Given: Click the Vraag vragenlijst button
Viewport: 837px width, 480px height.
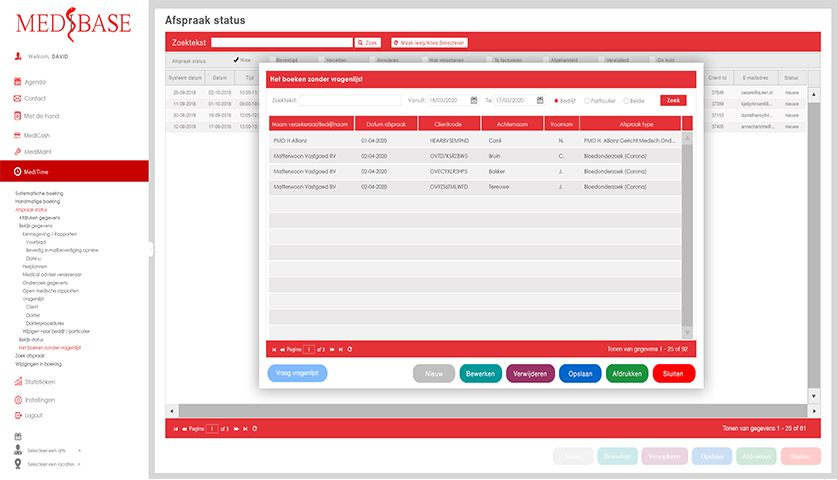Looking at the screenshot, I should pos(297,373).
